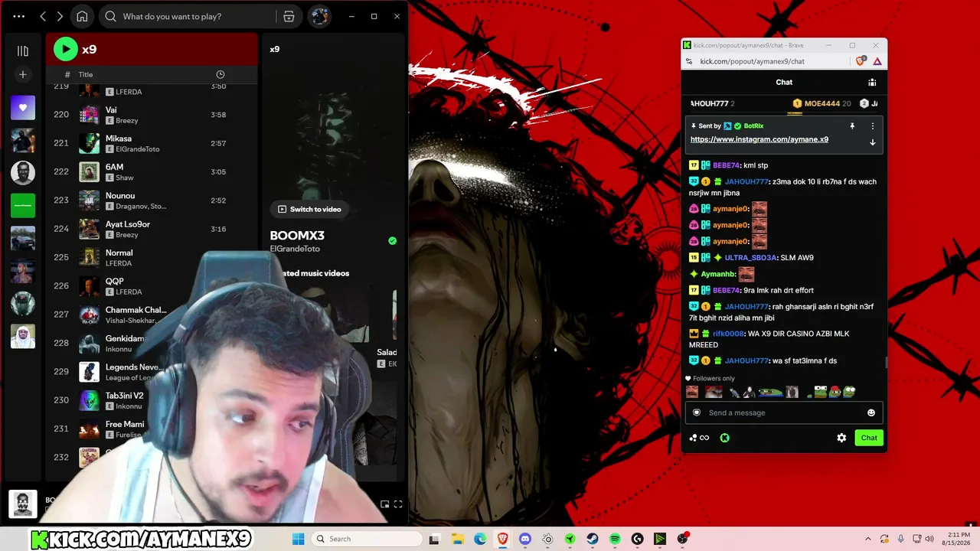Click the Brave Rewards triangle icon
This screenshot has width=980, height=551.
877,61
